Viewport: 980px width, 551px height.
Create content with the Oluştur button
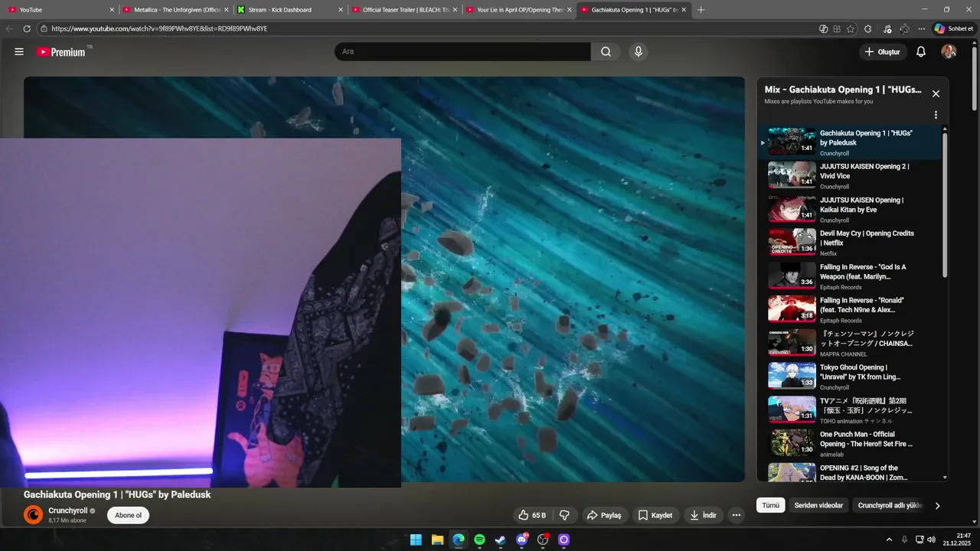(x=883, y=52)
